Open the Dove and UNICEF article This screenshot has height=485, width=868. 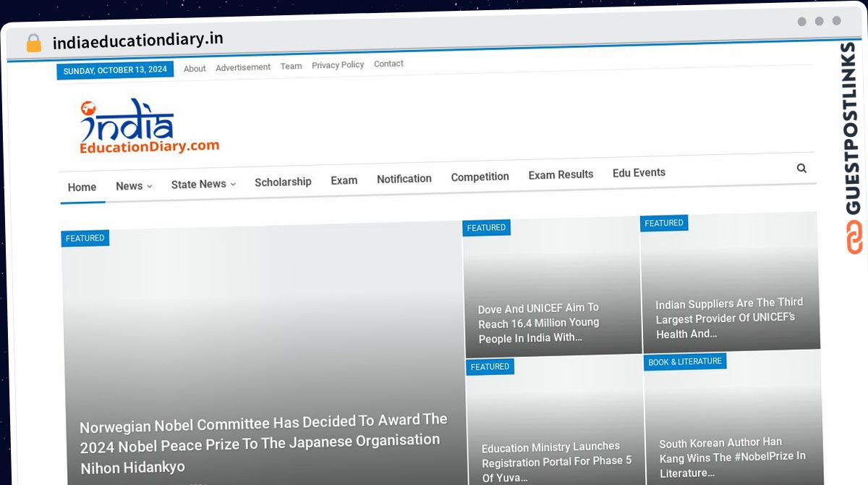point(539,323)
